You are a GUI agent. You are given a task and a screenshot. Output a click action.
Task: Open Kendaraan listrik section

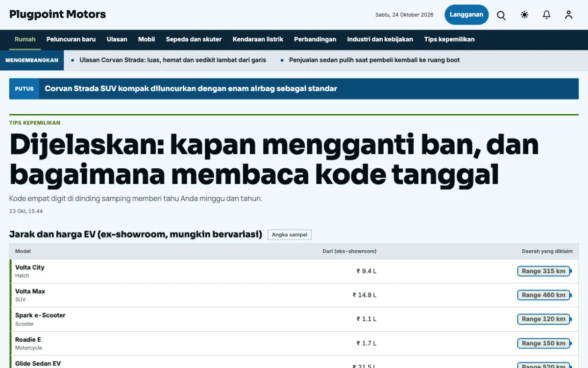click(x=258, y=39)
